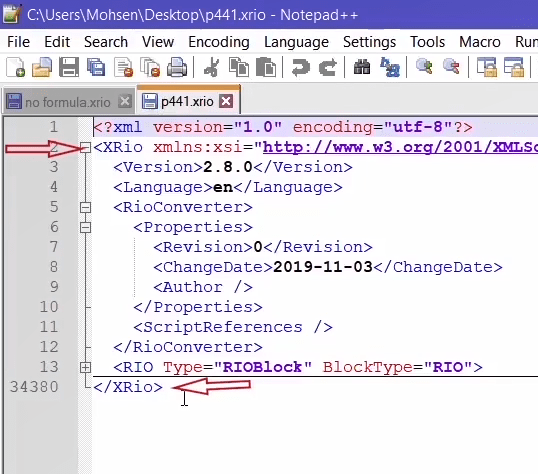538x474 pixels.
Task: Undo the last action using the toolbar arrow
Action: [x=300, y=67]
